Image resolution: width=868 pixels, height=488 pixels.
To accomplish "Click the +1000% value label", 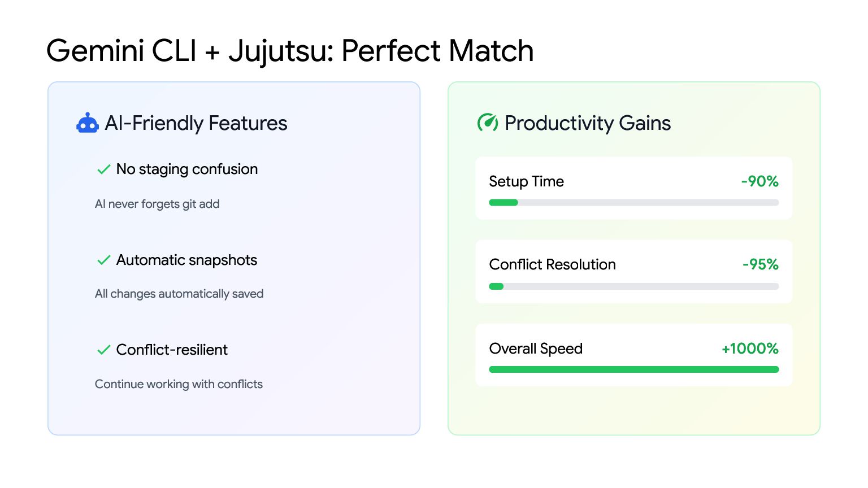I will tap(750, 348).
